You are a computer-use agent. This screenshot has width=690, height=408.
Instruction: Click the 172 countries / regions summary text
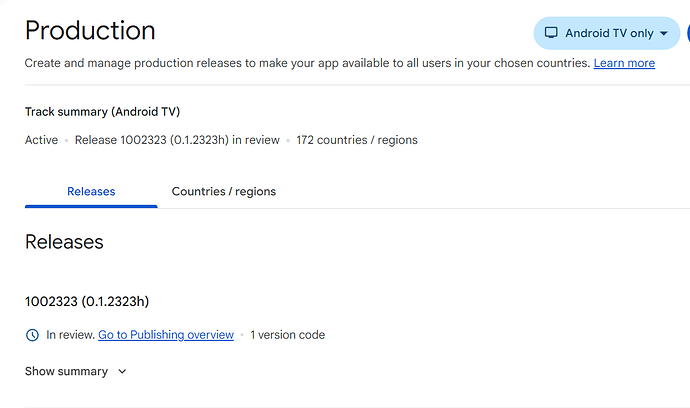[x=357, y=140]
